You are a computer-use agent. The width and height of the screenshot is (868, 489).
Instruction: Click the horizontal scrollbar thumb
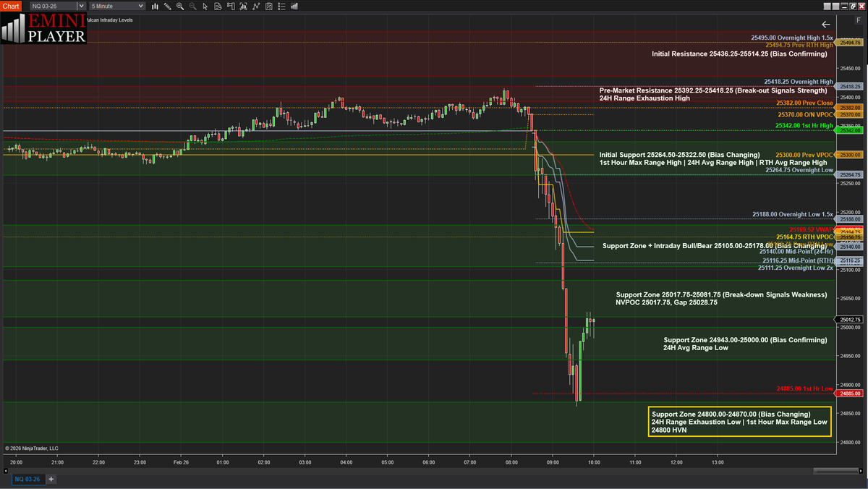[835, 471]
